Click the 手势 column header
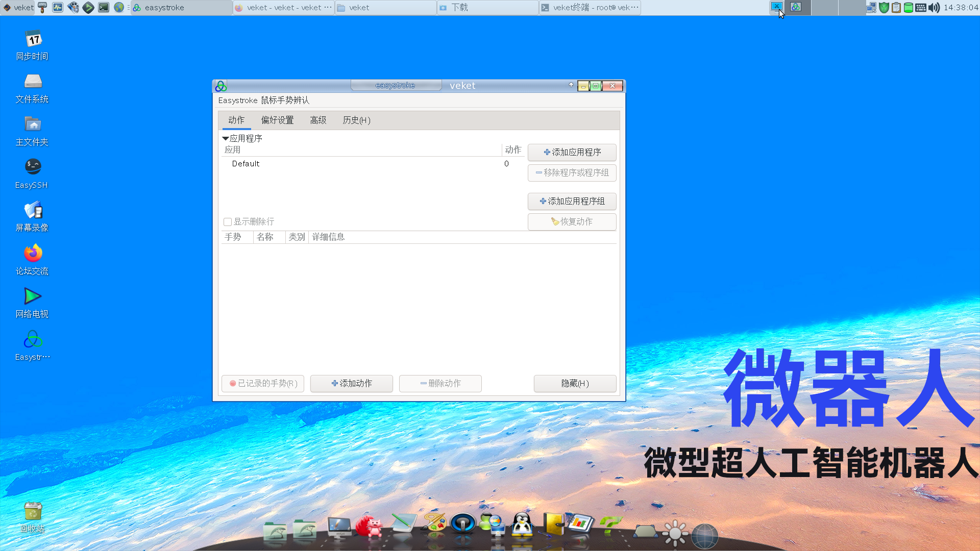The height and width of the screenshot is (551, 980). 237,237
